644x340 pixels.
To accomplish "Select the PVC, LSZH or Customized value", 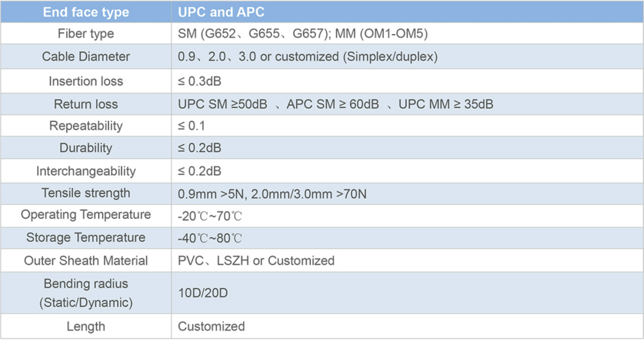I will click(256, 261).
